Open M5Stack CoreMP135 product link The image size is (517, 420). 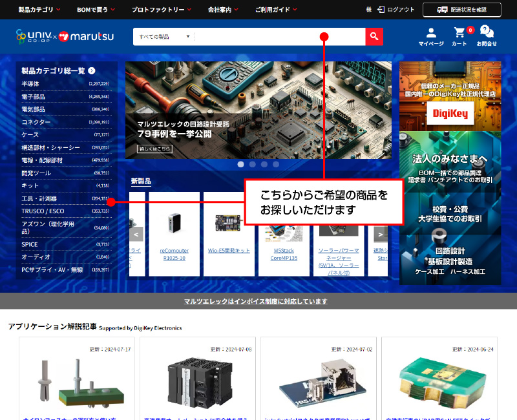[284, 254]
